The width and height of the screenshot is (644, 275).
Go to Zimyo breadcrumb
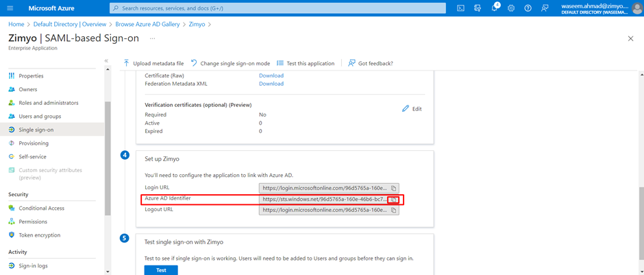coord(197,24)
